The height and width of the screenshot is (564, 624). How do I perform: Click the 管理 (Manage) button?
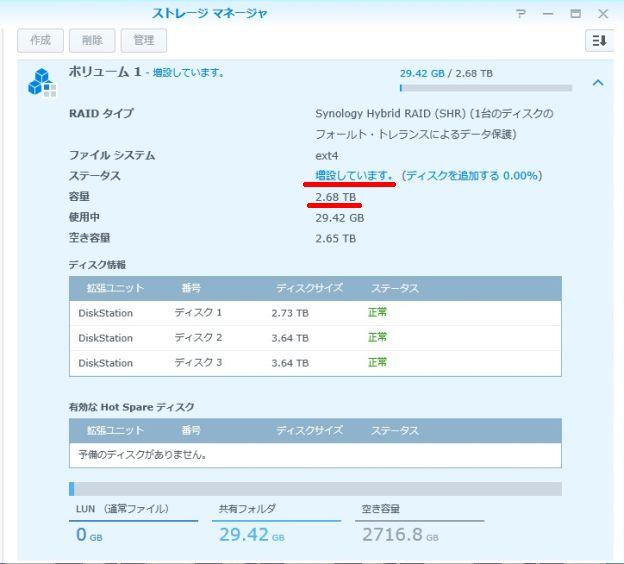tap(144, 40)
